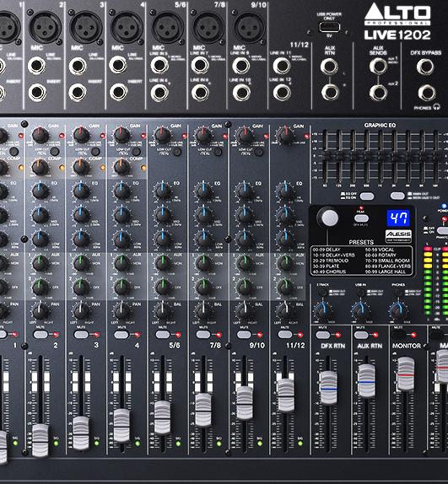Image resolution: width=448 pixels, height=484 pixels.
Task: Click the LINE IN 11 jack
Action: (282, 66)
